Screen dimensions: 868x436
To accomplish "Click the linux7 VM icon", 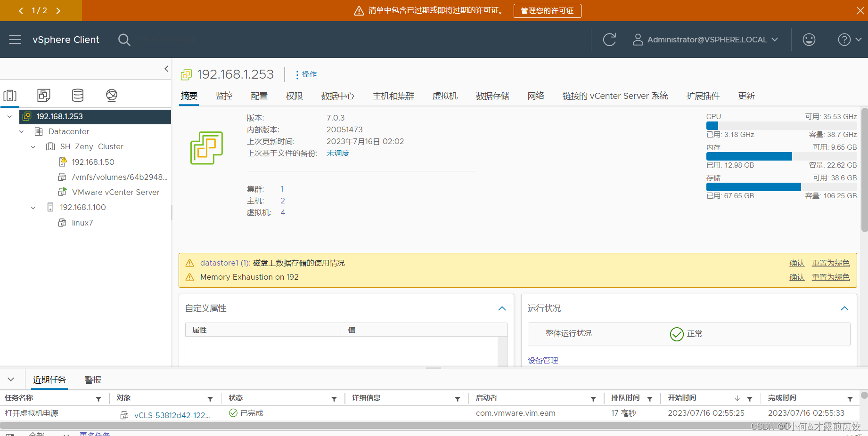I will tap(62, 223).
